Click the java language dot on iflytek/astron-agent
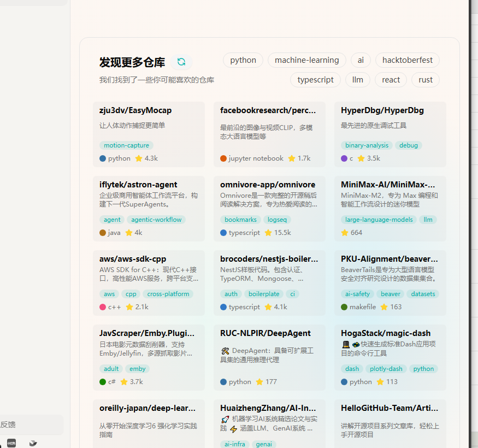 [x=103, y=233]
